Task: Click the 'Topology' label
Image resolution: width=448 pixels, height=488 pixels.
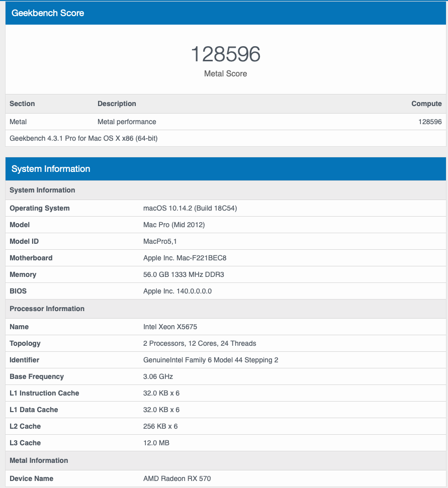Action: pyautogui.click(x=25, y=343)
